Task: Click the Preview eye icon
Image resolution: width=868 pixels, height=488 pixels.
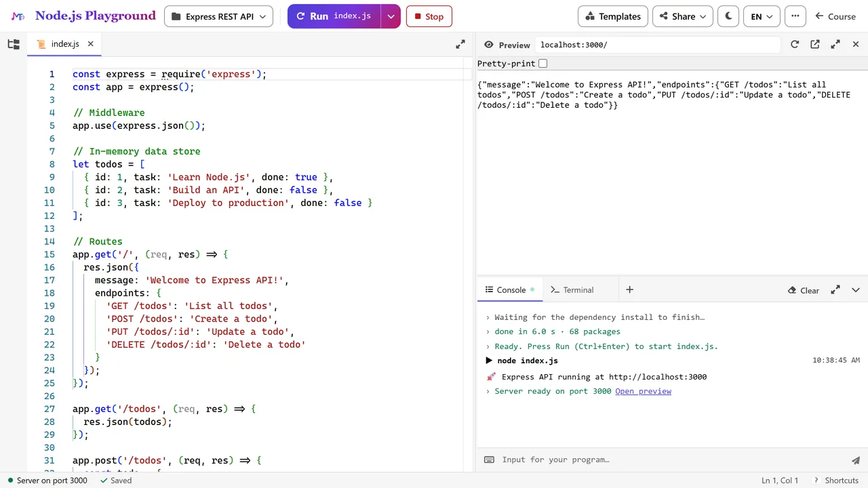Action: coord(488,45)
